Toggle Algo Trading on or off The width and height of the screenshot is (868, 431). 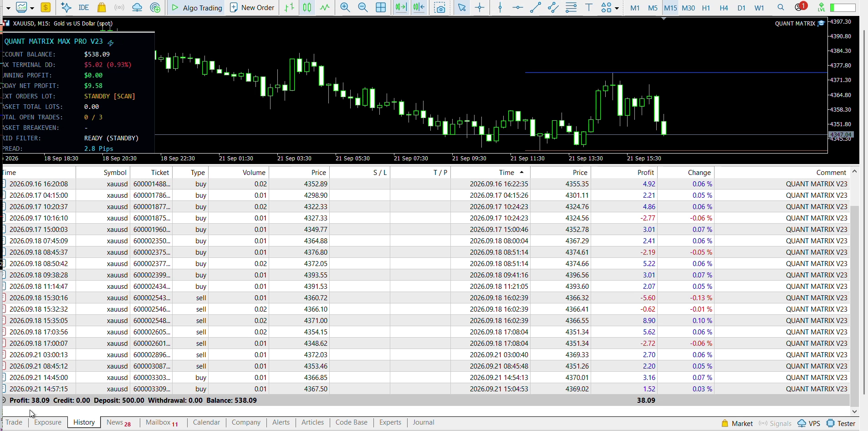click(x=197, y=7)
